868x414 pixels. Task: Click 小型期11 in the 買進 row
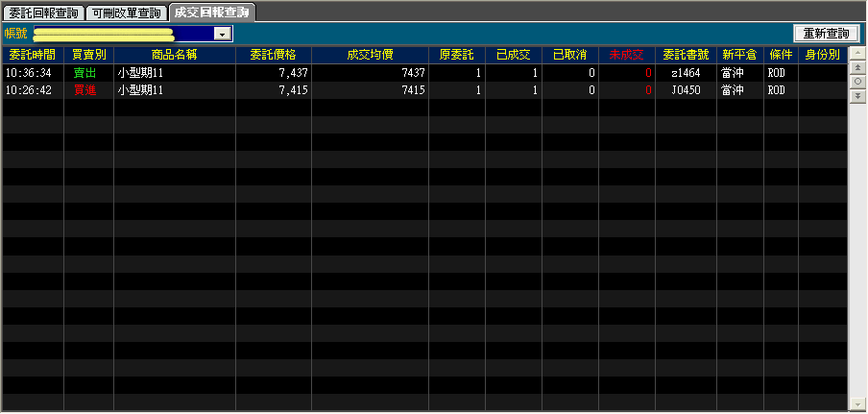[140, 90]
